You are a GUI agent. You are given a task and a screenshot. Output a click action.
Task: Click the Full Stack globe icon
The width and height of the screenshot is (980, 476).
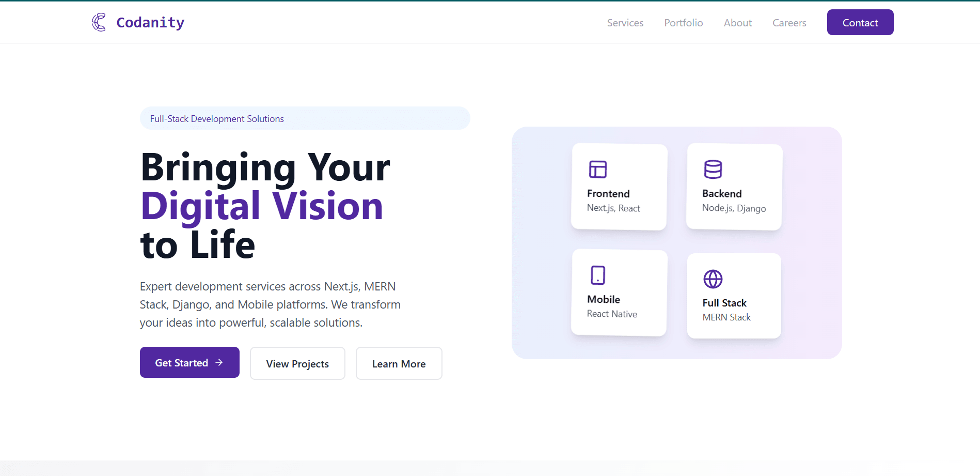713,279
